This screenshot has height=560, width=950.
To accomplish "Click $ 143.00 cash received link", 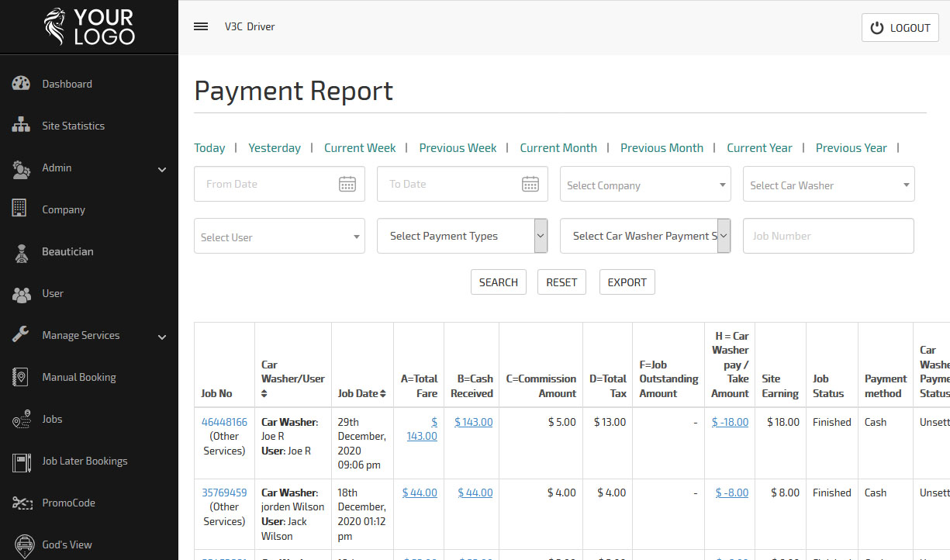I will click(474, 422).
